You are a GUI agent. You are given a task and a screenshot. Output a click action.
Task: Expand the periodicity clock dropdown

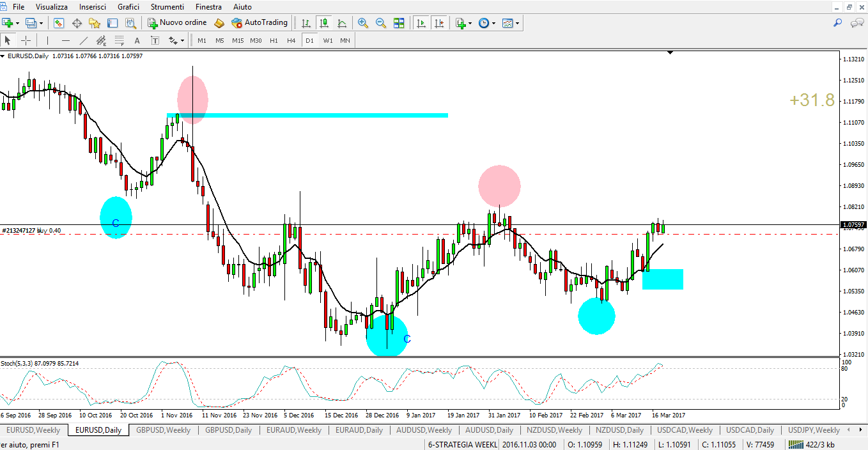pos(493,23)
